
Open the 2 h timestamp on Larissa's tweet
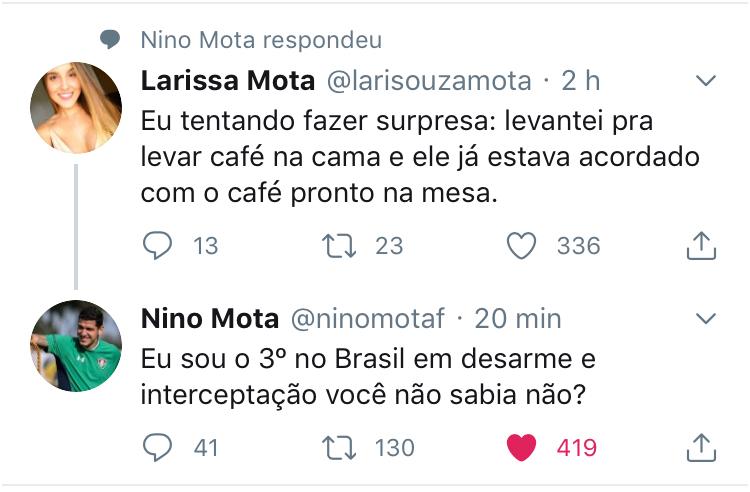581,80
